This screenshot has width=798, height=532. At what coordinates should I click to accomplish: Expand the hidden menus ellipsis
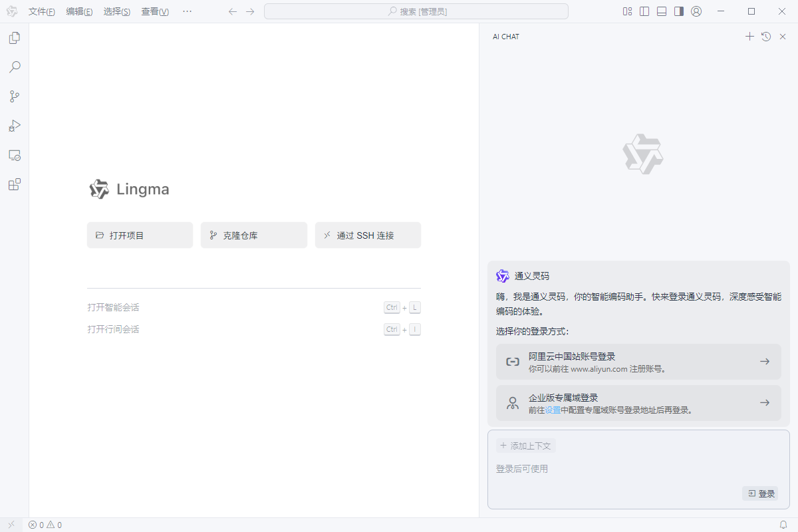coord(187,11)
